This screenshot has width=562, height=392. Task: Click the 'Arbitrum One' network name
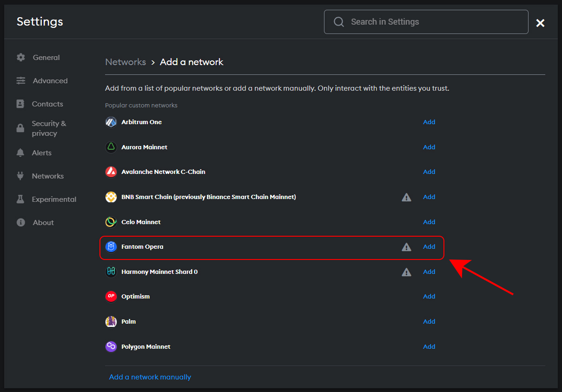[x=141, y=122]
